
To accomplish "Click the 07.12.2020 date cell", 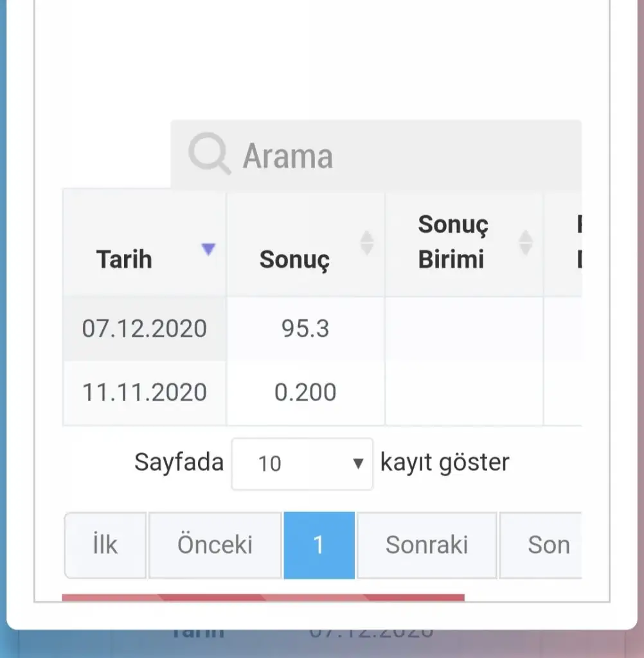I will click(x=145, y=329).
